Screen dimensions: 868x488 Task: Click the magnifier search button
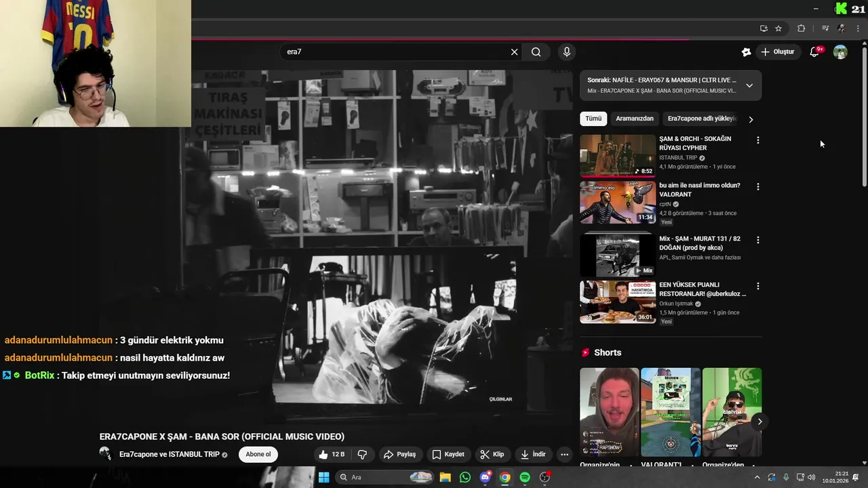click(x=536, y=52)
